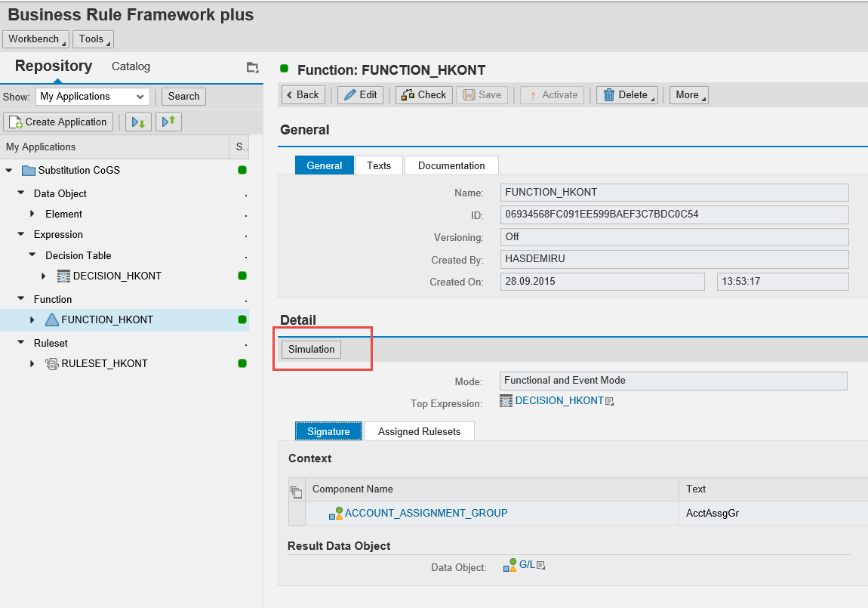Click the select-all icon in Context table header

296,492
